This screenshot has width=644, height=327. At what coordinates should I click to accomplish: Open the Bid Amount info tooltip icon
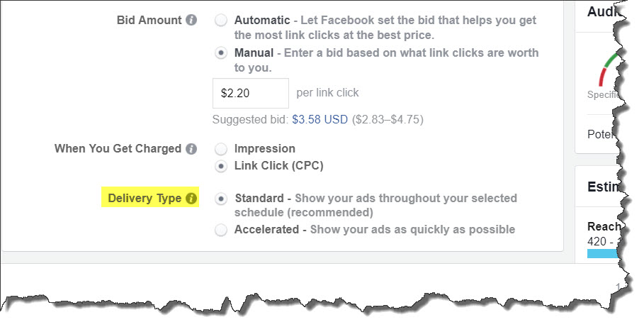[191, 20]
